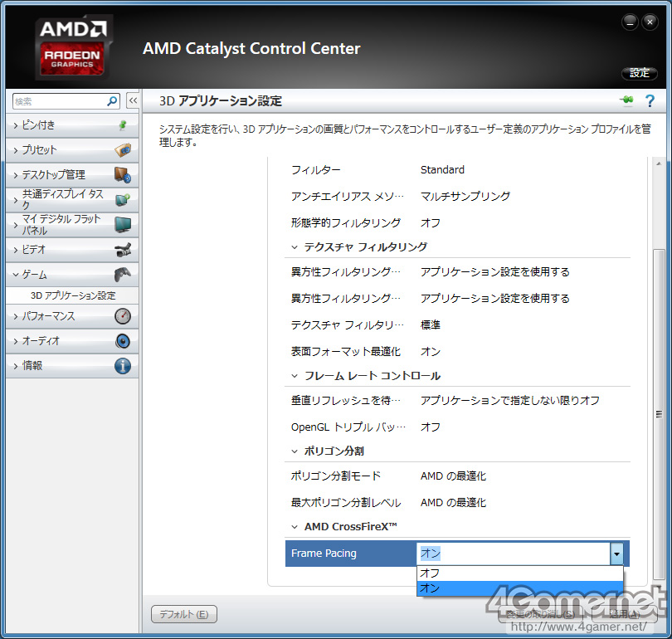Click the フィルター setting label
Screen dimensions: 672x639
click(x=315, y=170)
